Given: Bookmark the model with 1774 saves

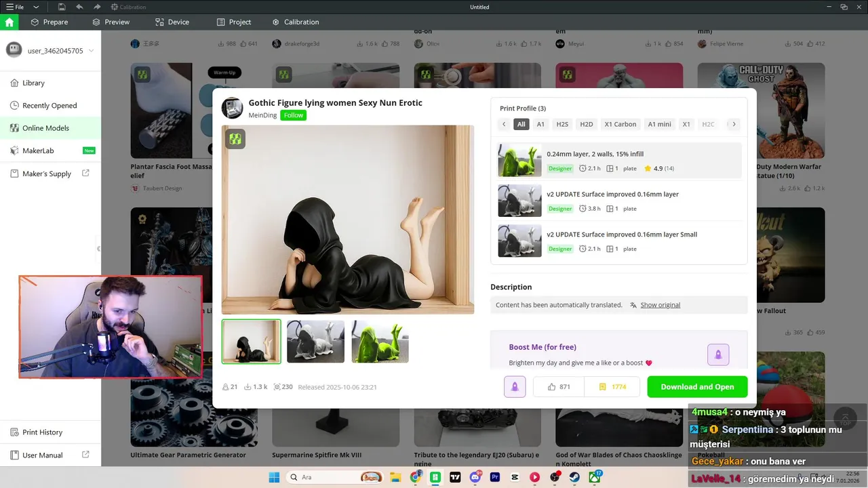Looking at the screenshot, I should 612,387.
